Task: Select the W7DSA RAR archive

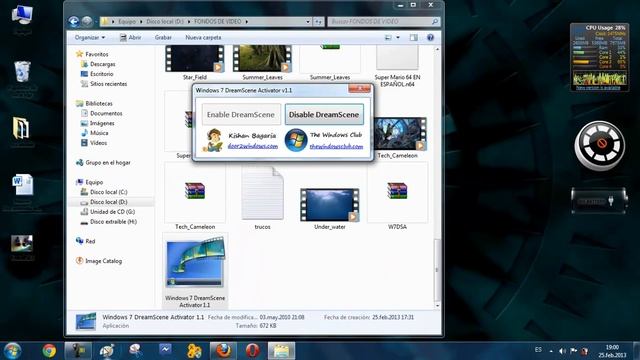Action: pyautogui.click(x=398, y=196)
